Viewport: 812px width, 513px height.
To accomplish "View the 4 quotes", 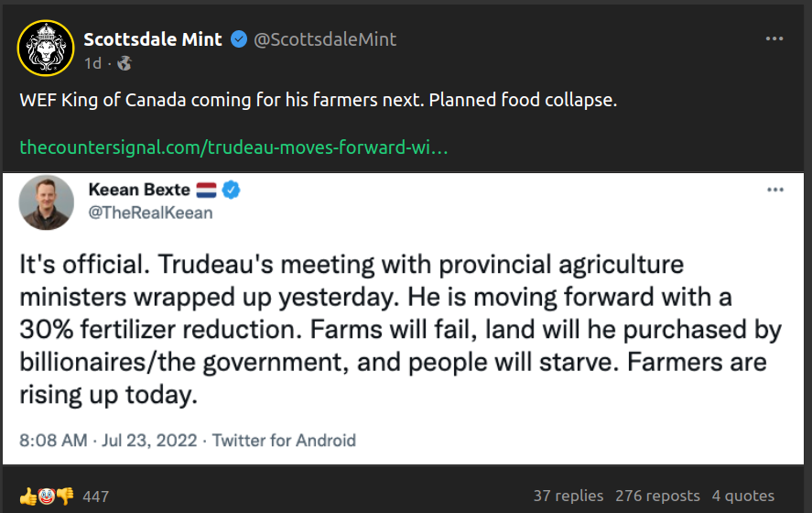I will pos(742,496).
